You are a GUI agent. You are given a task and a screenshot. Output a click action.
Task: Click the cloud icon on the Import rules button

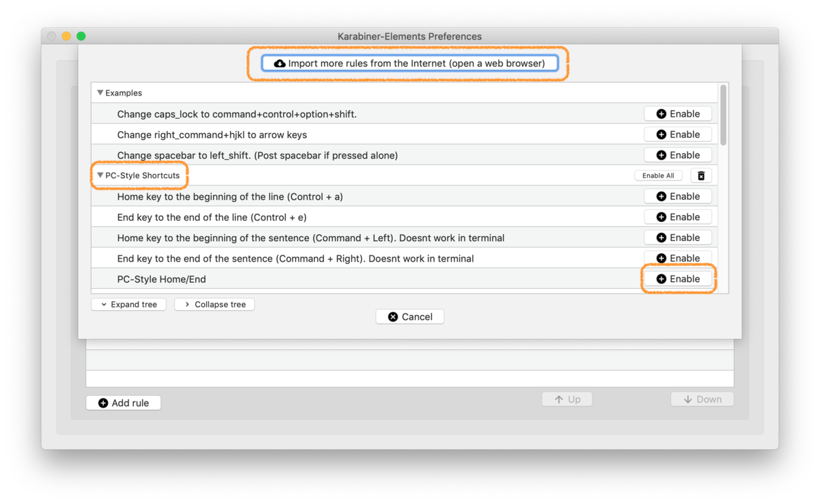click(x=279, y=64)
